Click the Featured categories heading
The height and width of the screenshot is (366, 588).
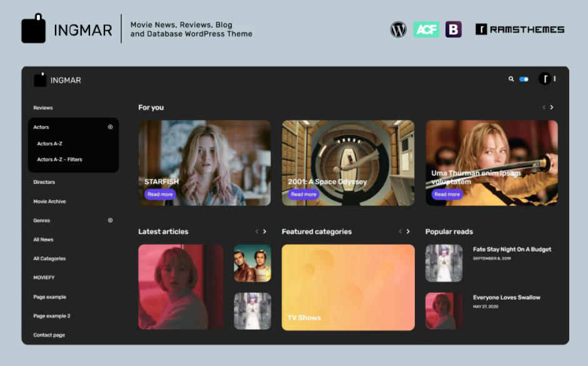point(317,231)
